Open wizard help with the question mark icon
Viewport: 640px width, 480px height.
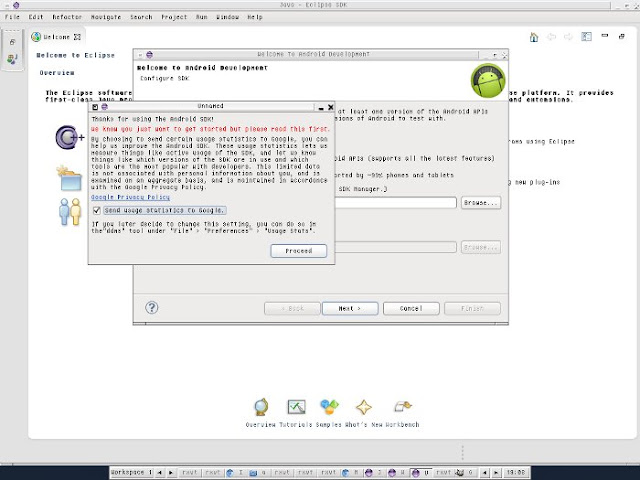151,307
